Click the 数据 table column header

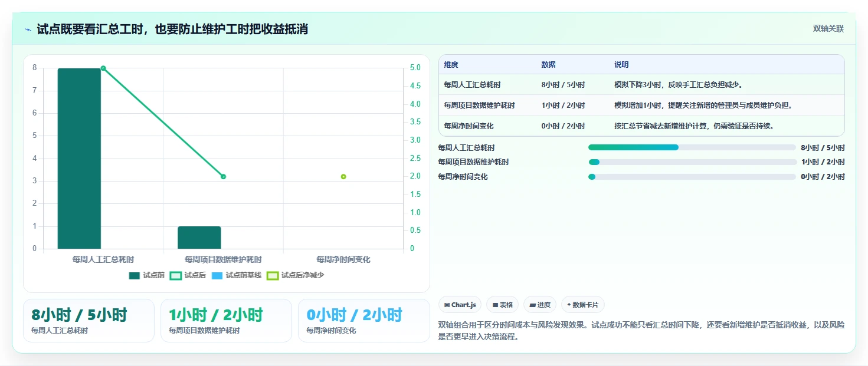[548, 65]
